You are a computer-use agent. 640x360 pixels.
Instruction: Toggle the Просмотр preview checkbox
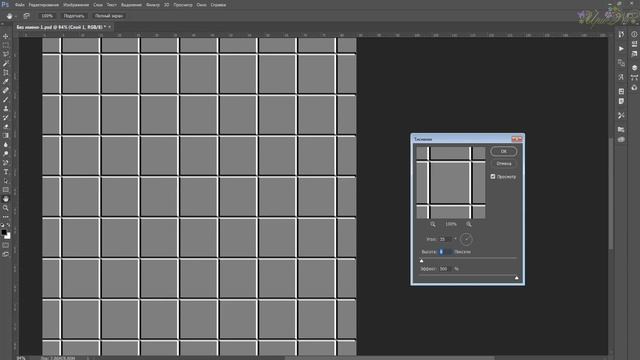[493, 176]
